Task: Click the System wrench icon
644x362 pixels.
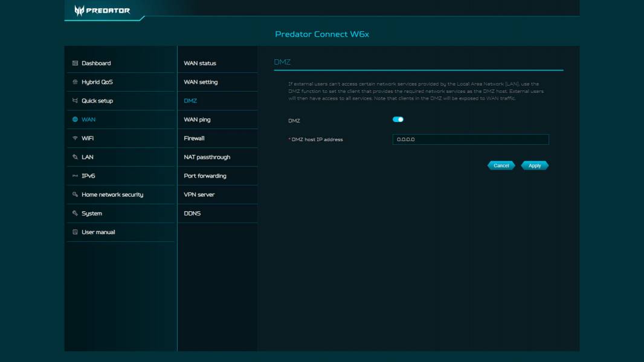Action: tap(74, 213)
